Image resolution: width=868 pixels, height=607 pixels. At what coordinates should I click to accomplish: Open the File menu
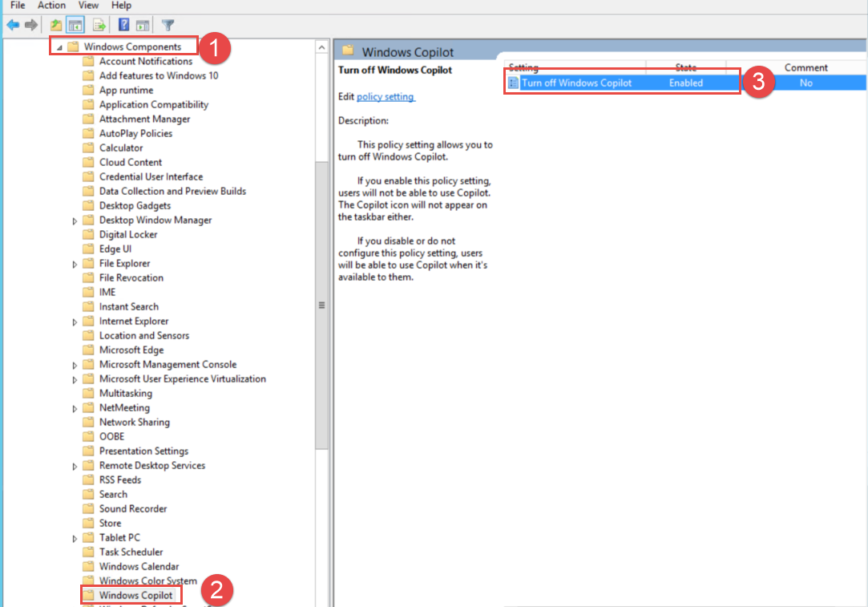pyautogui.click(x=18, y=6)
